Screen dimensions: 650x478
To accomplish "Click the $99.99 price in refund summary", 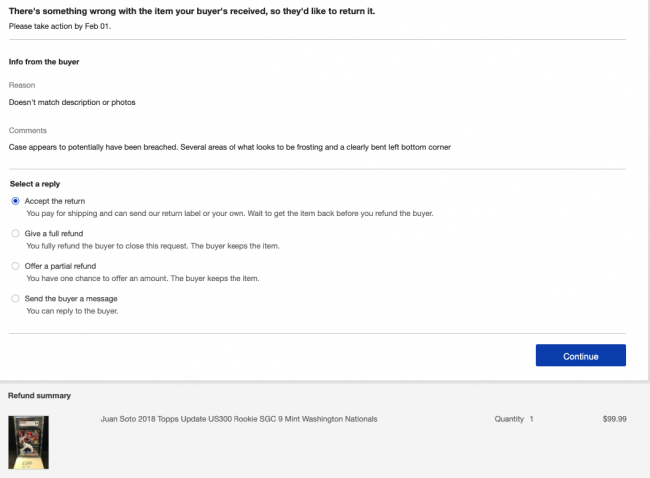I will [614, 419].
